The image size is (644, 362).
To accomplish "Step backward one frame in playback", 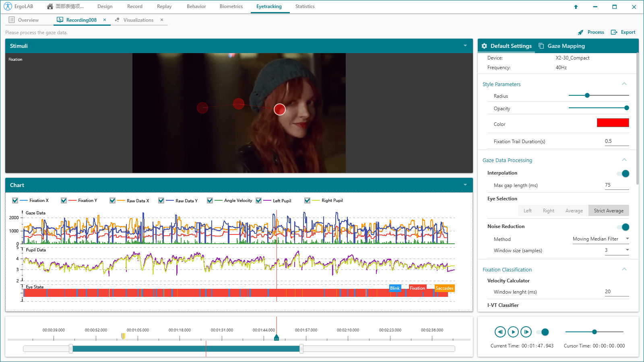I will click(500, 332).
